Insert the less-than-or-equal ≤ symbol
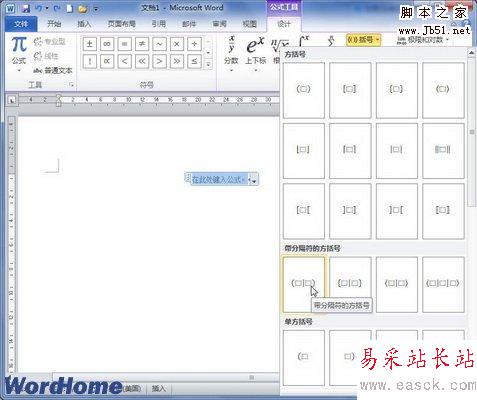Screen dimensions: 477x400 pos(194,61)
